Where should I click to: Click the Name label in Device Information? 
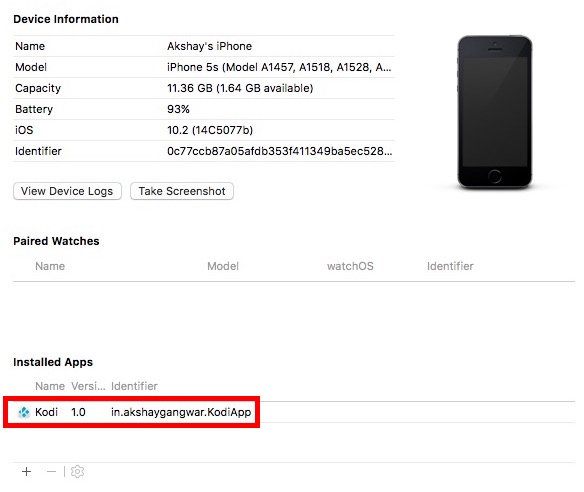[30, 46]
